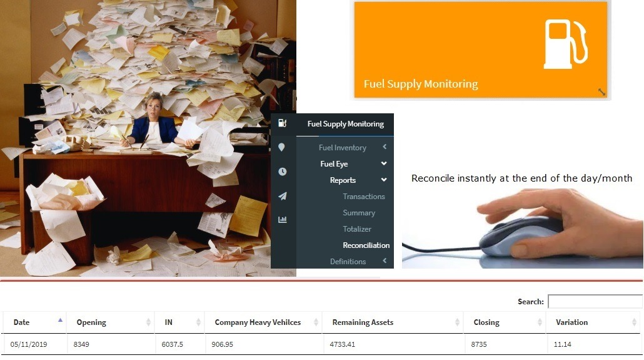Viewport: 644px width, 360px height.
Task: Select the Summary report menu item
Action: click(x=359, y=213)
